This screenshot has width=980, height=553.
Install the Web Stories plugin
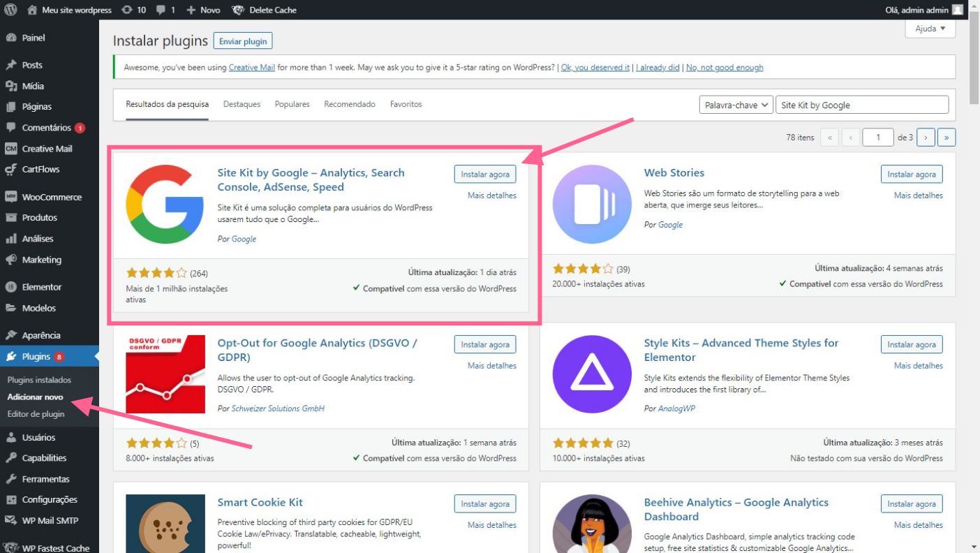coord(912,174)
